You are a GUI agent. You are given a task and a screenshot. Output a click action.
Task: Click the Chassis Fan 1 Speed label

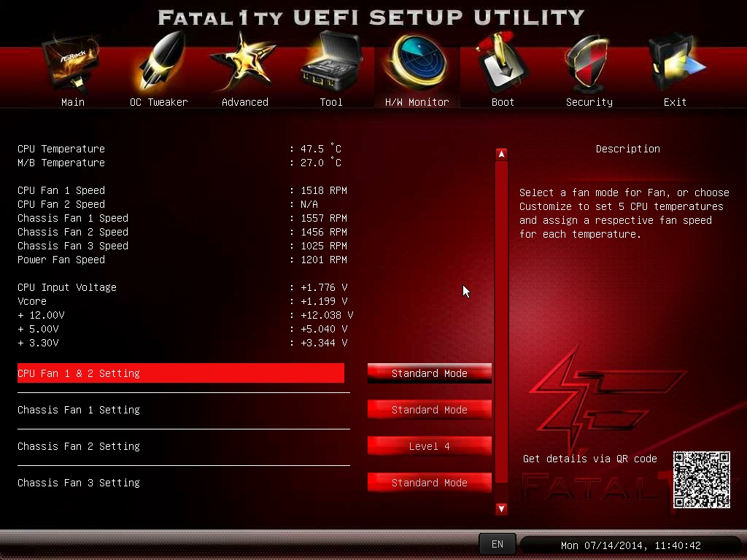[x=73, y=217]
